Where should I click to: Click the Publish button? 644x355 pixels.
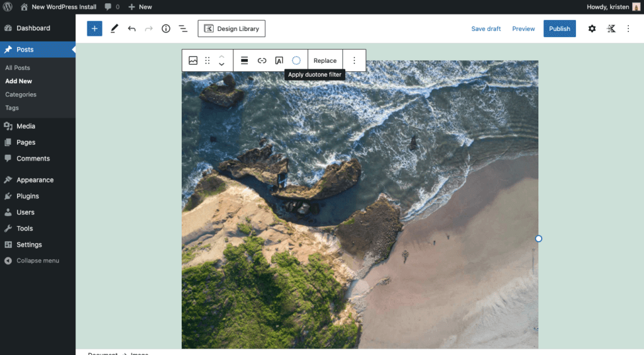point(559,28)
